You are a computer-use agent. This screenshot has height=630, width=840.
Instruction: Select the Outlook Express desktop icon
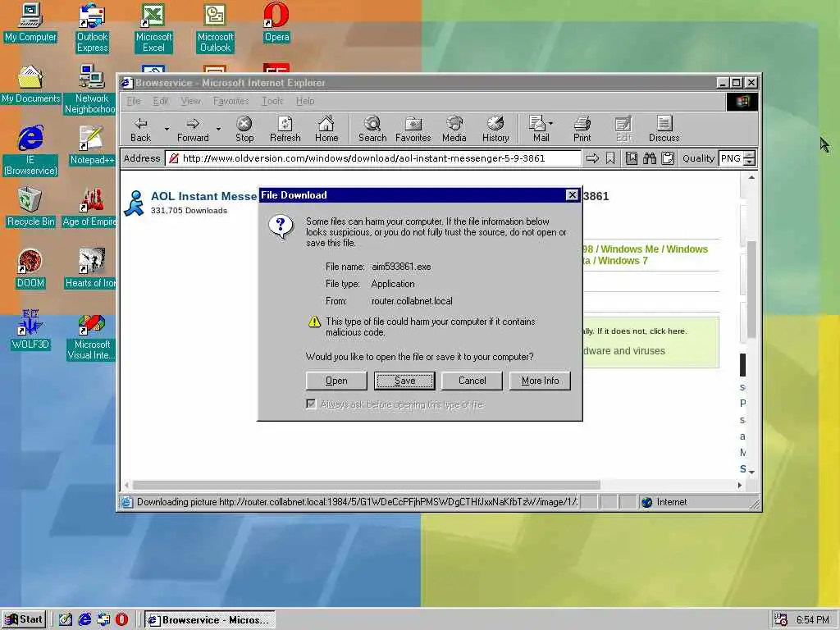pos(92,28)
